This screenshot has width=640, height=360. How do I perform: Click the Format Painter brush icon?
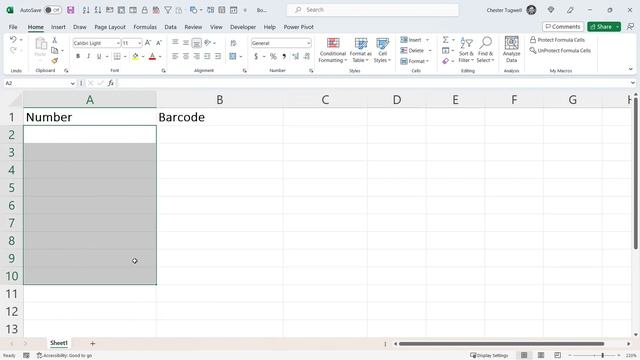pos(55,61)
